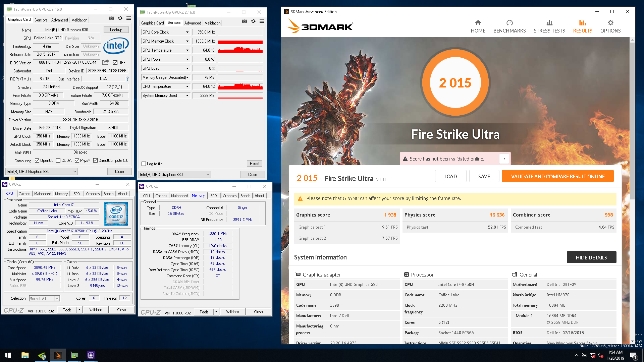
Task: Click the Windows Start button
Action: click(x=8, y=355)
